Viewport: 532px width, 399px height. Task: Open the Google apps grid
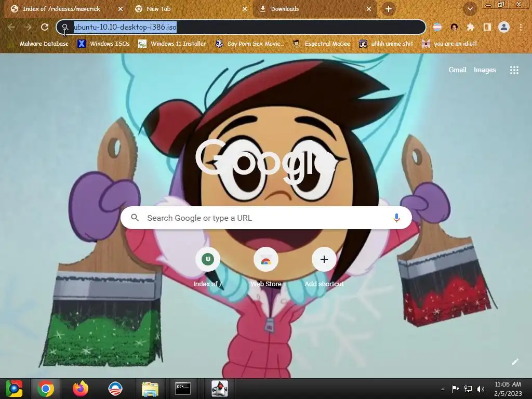514,70
